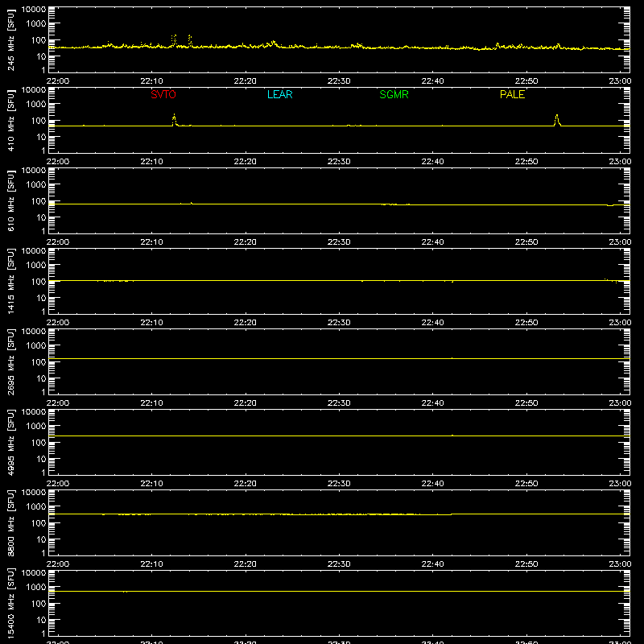This screenshot has height=644, width=644.
Task: Click the 410 MHz [SFU] axis title
Action: tap(10, 120)
